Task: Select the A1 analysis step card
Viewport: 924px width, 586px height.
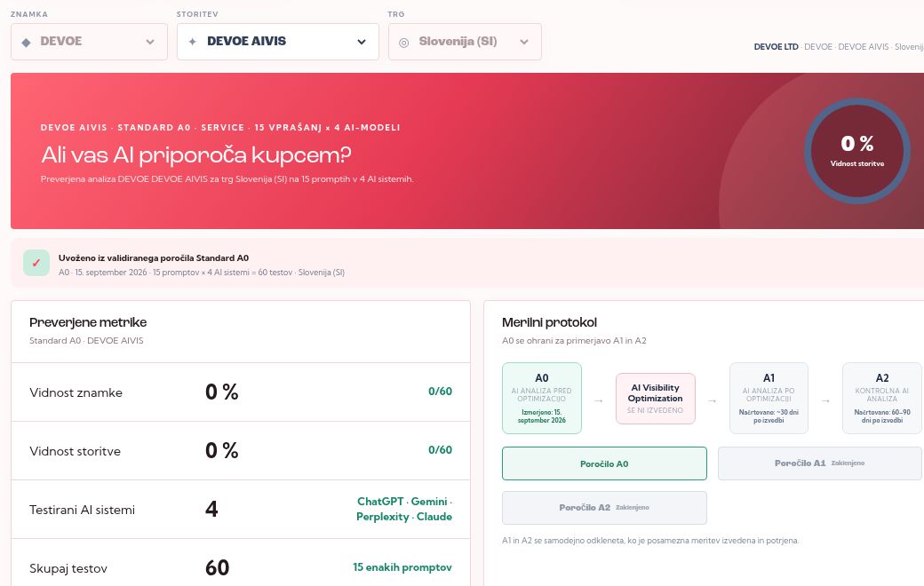Action: tap(769, 398)
